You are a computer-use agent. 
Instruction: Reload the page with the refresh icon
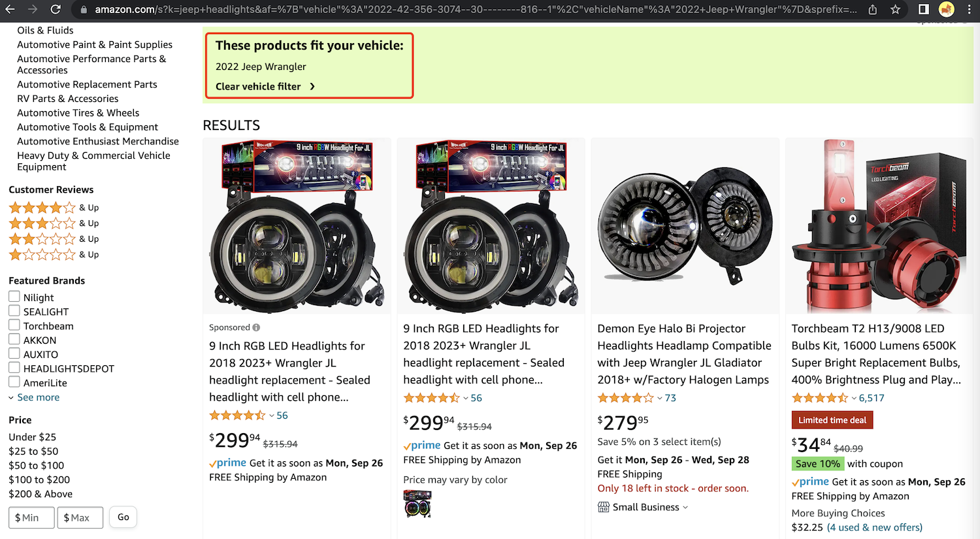click(56, 10)
